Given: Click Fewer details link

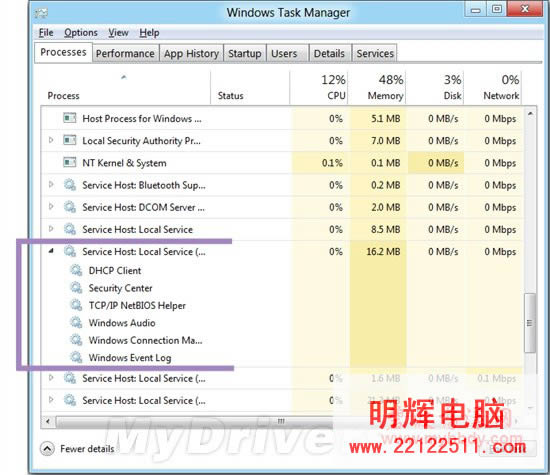Looking at the screenshot, I should coord(87,449).
